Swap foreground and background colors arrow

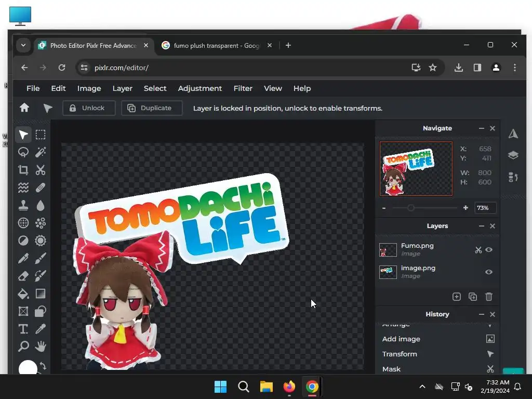click(43, 366)
